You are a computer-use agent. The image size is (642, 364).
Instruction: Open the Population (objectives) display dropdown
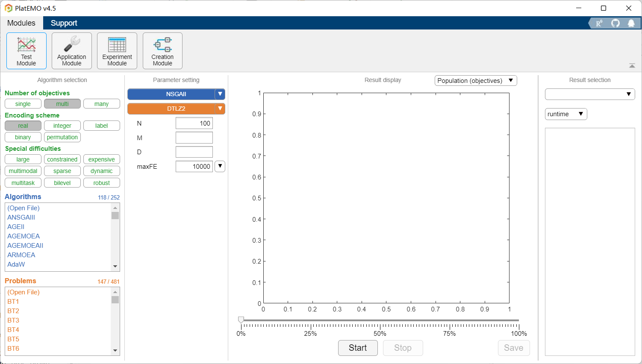476,80
